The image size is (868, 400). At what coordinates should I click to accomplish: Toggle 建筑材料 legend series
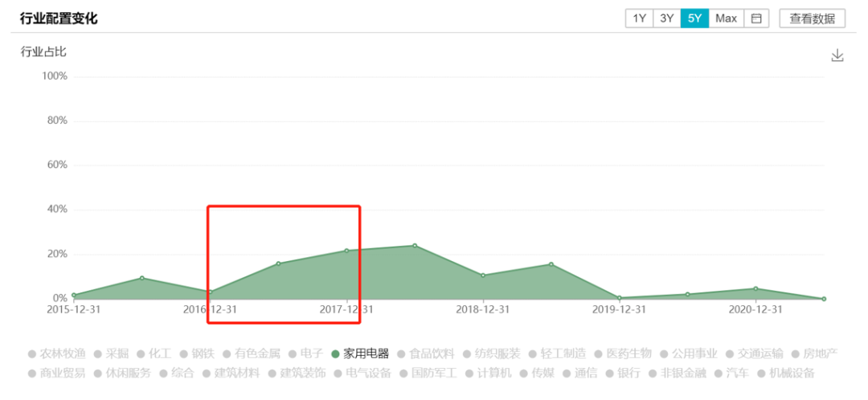pos(231,373)
